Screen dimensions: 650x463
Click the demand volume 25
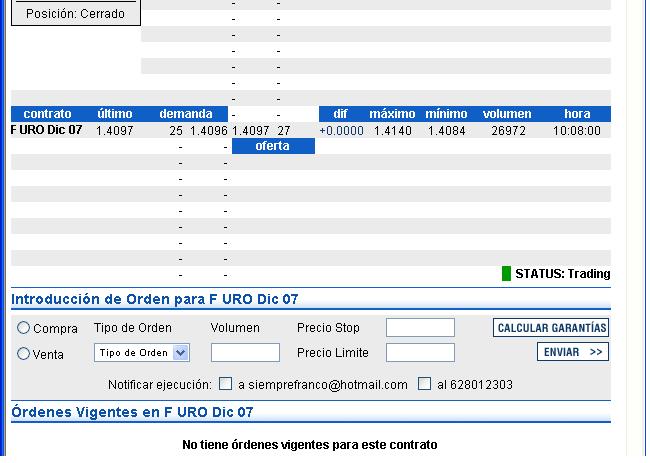(176, 131)
